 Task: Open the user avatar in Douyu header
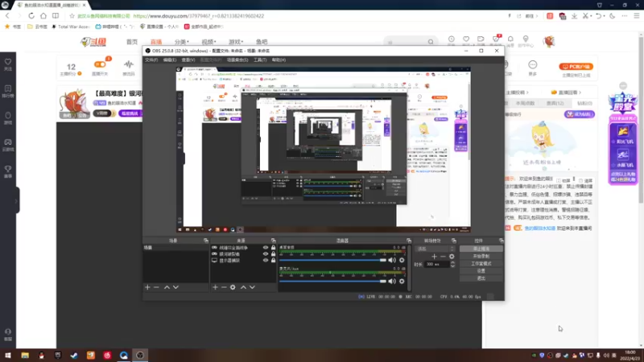pyautogui.click(x=549, y=42)
